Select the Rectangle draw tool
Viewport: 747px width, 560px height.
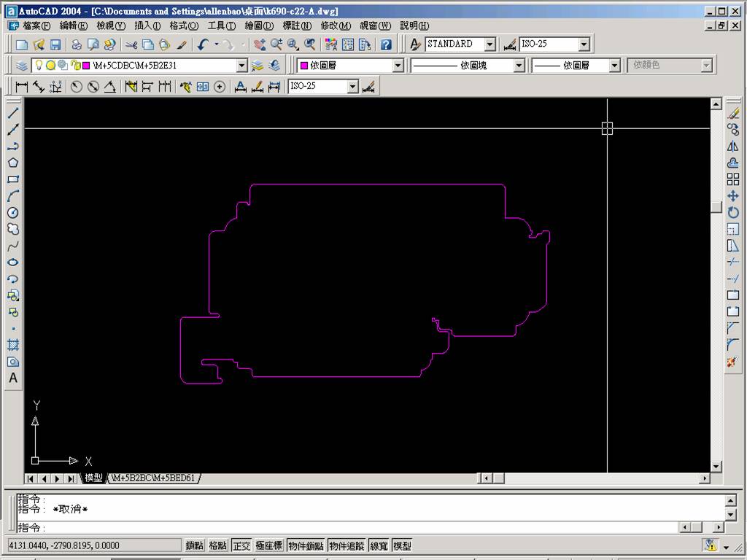(x=13, y=179)
